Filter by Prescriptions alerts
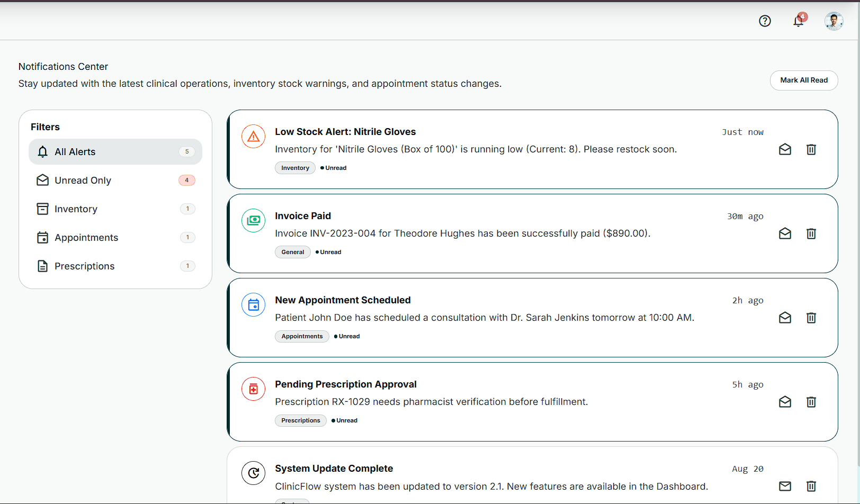Image resolution: width=860 pixels, height=504 pixels. 115,266
